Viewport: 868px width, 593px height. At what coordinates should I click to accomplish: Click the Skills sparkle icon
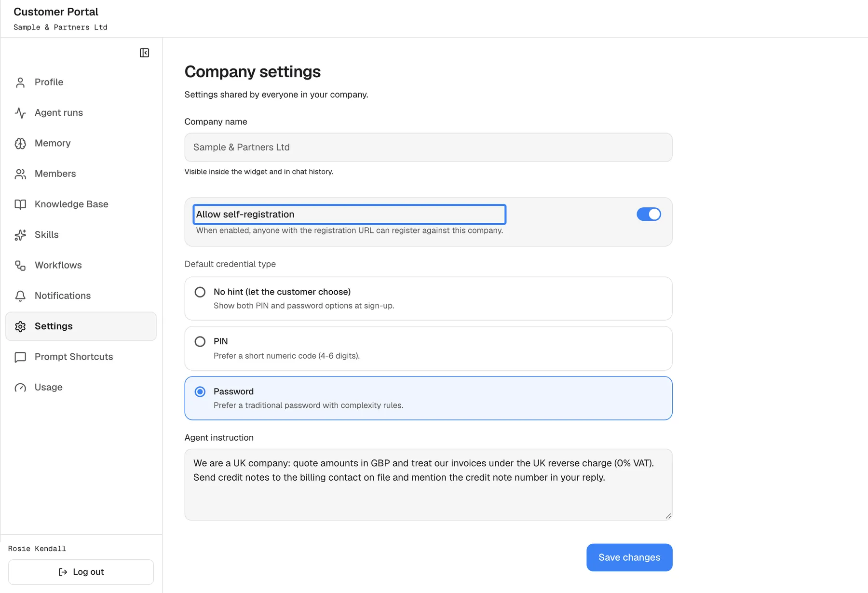[20, 235]
